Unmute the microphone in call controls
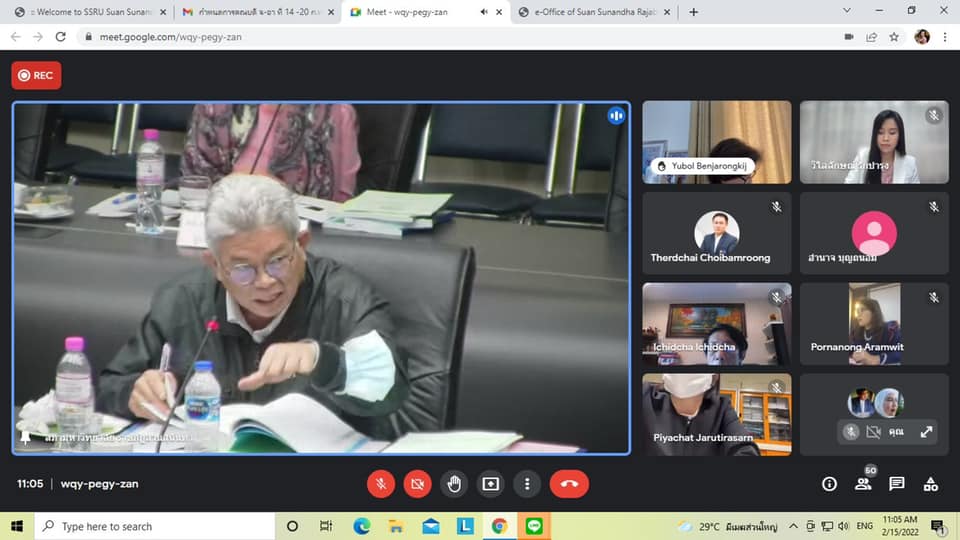 point(380,484)
